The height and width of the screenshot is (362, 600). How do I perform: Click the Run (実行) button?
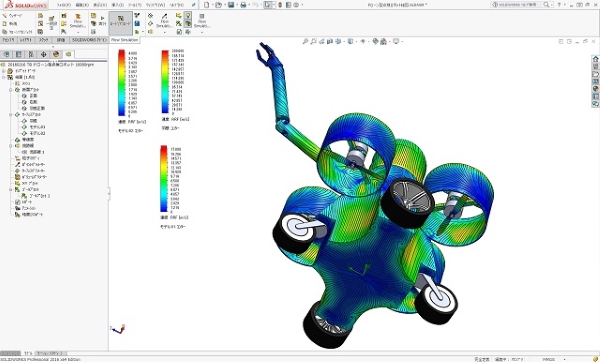point(102,20)
